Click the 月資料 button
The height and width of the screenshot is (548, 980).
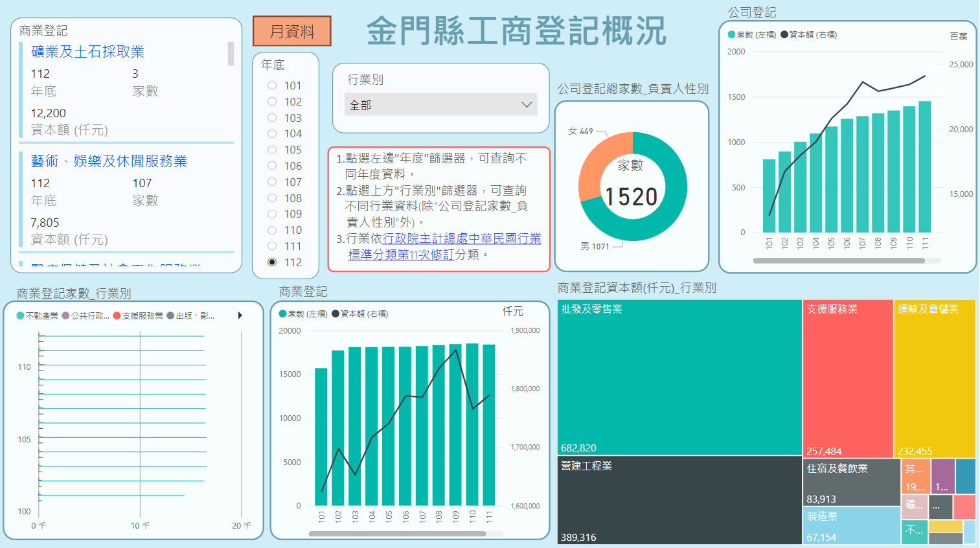[x=292, y=31]
